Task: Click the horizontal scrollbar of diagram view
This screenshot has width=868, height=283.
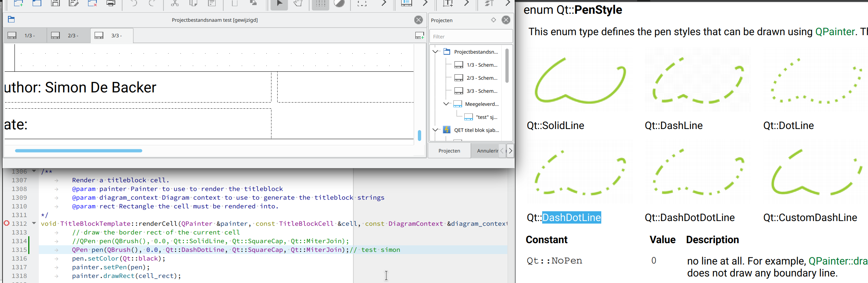Action: click(x=78, y=151)
